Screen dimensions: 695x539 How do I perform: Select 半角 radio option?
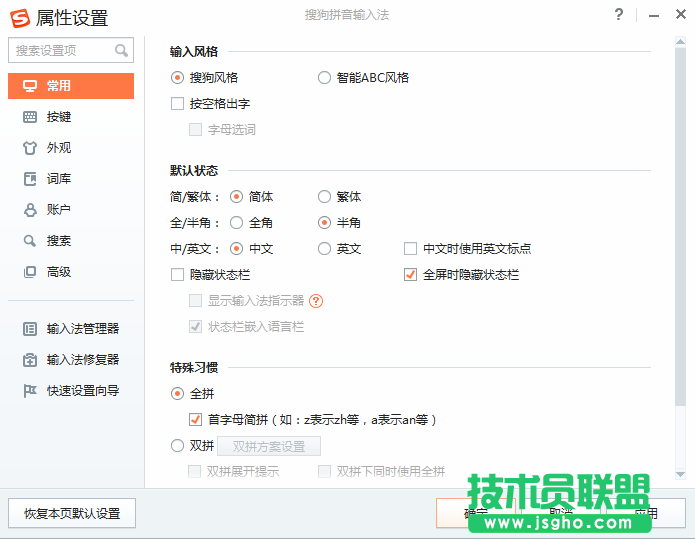point(324,223)
